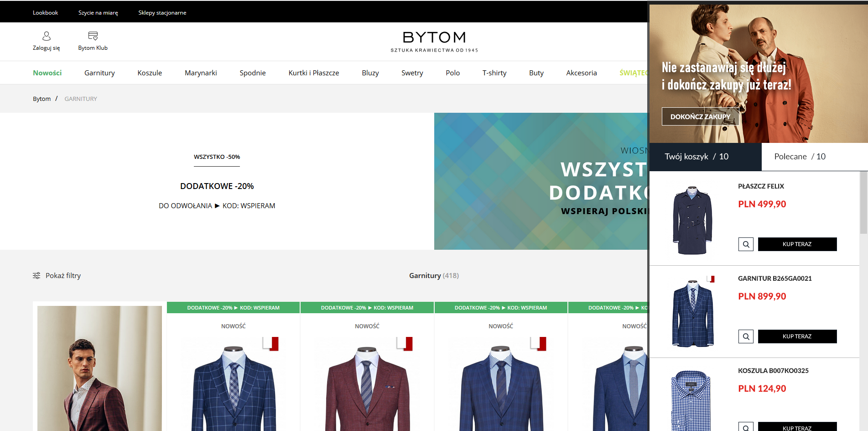Image resolution: width=868 pixels, height=431 pixels.
Task: Click the Zaloguj się user icon
Action: click(x=47, y=36)
